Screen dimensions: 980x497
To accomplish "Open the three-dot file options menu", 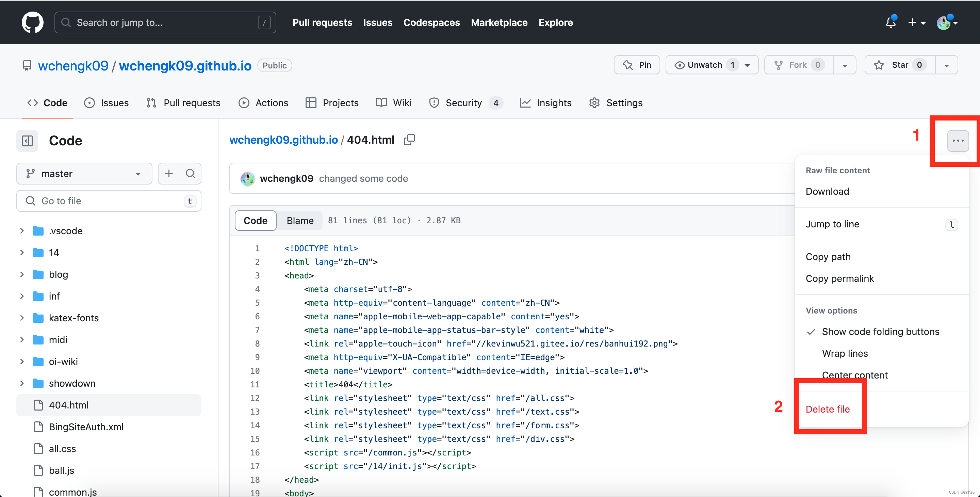I will pyautogui.click(x=958, y=141).
